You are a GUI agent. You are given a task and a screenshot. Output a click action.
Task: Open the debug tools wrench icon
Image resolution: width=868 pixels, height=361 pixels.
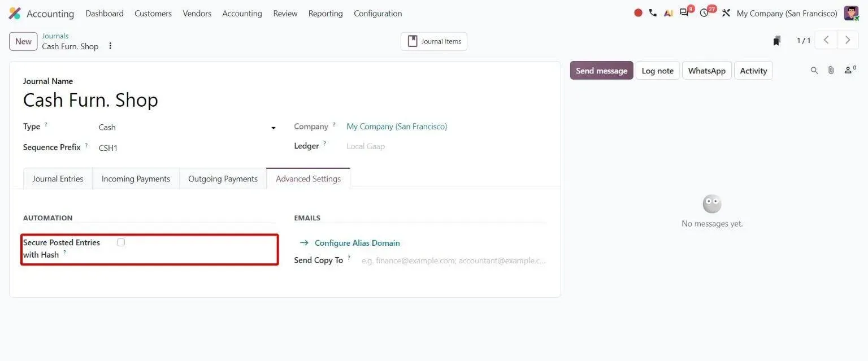click(726, 13)
